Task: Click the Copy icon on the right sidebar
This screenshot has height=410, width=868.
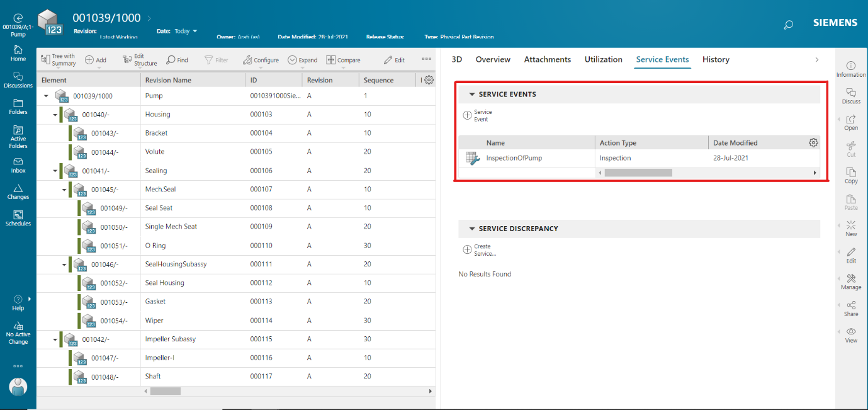Action: pyautogui.click(x=850, y=175)
